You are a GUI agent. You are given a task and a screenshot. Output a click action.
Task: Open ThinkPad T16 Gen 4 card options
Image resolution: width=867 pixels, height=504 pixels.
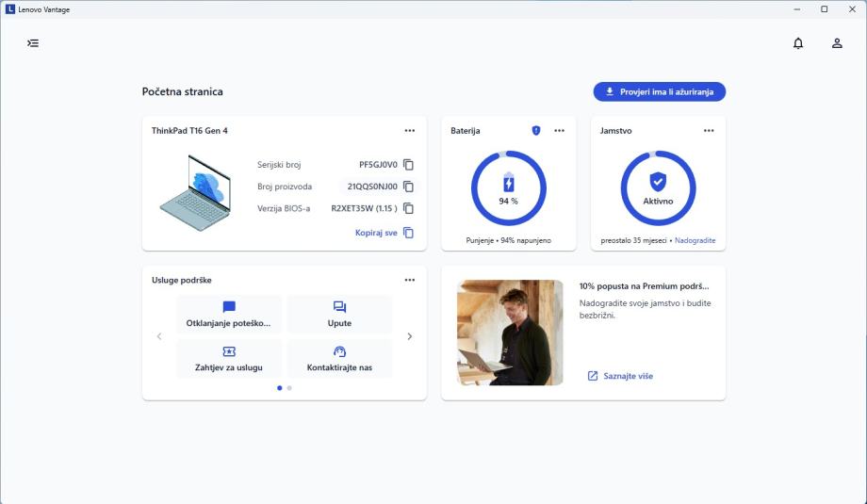click(x=410, y=130)
